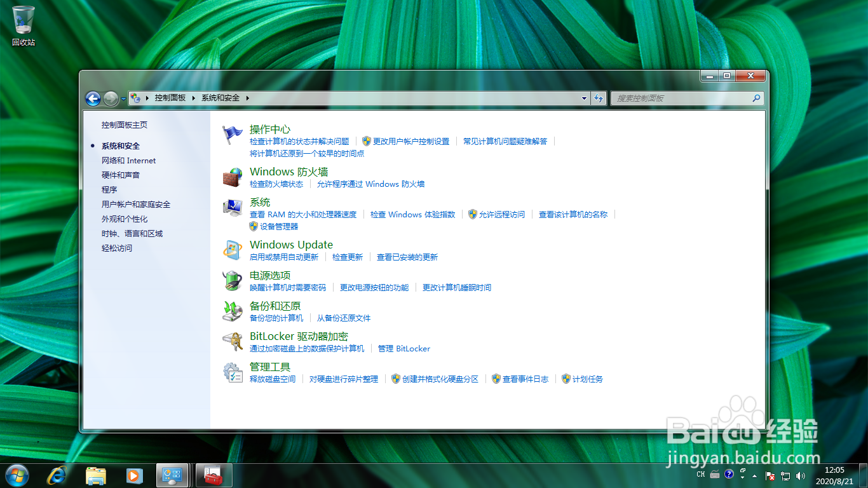Click 控制面板 breadcrumb in address bar
Screen dimensions: 868x488
[170, 98]
